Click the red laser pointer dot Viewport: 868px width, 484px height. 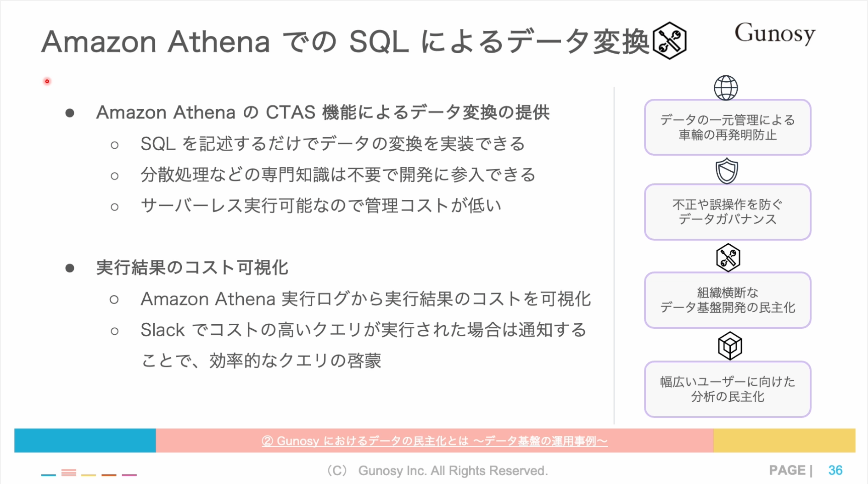[47, 81]
